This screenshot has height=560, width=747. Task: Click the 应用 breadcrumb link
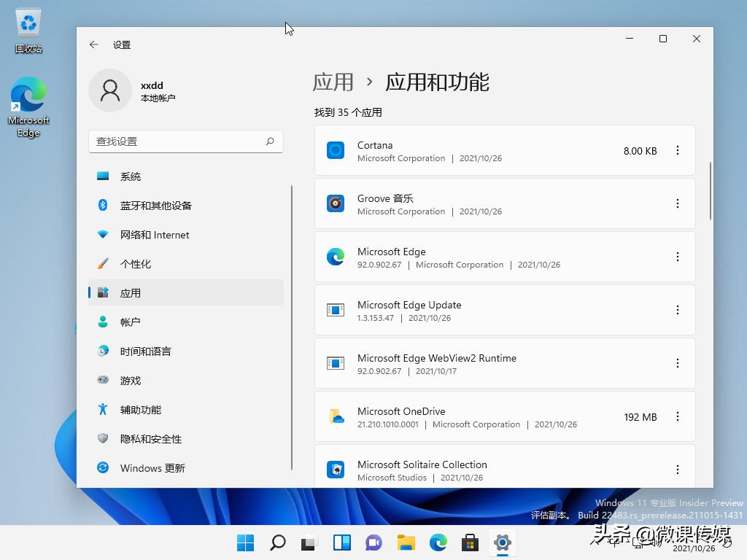click(333, 82)
